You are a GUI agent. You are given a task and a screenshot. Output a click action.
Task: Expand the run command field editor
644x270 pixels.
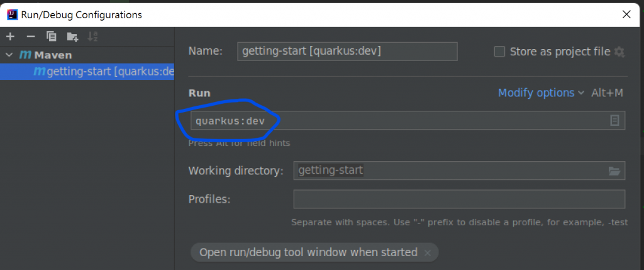[614, 120]
